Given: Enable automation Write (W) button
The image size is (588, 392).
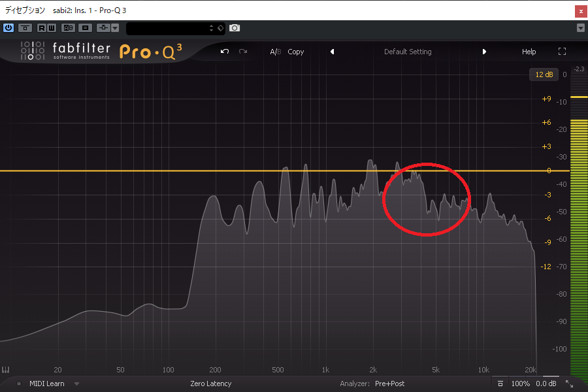Looking at the screenshot, I should [x=52, y=27].
